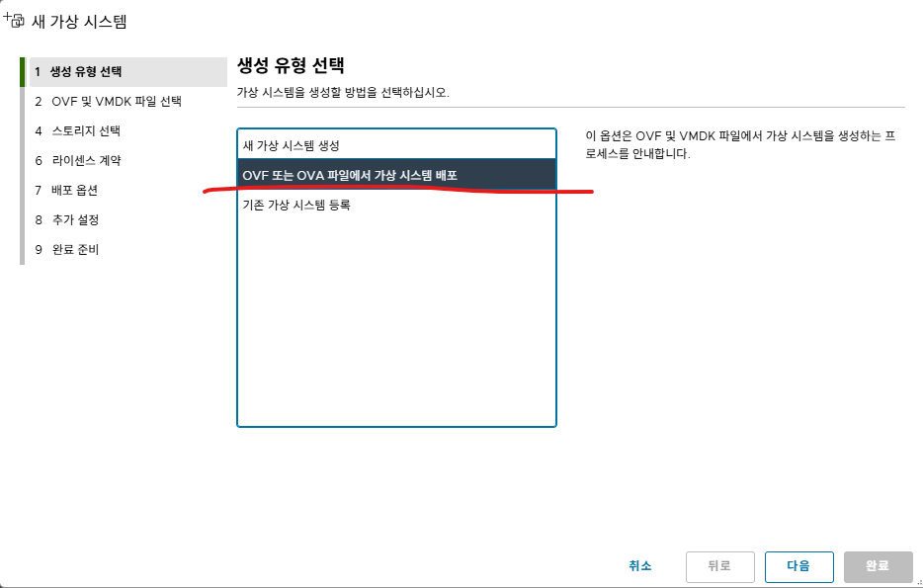
Task: Click the new virtual machine icon in title
Action: [14, 21]
